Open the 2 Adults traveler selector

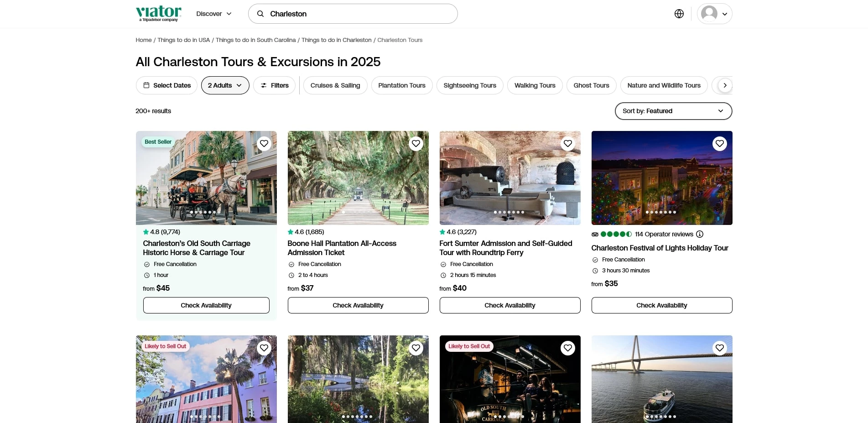tap(225, 85)
